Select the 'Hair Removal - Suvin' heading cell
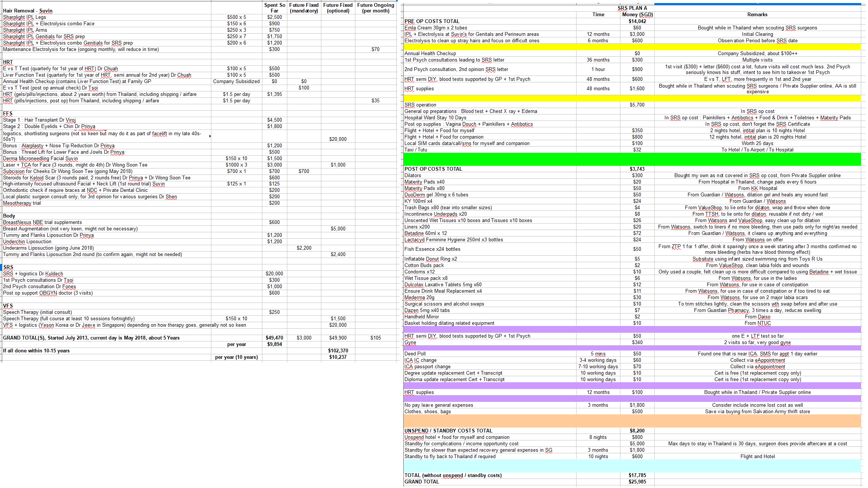Image resolution: width=868 pixels, height=488 pixels. 28,11
